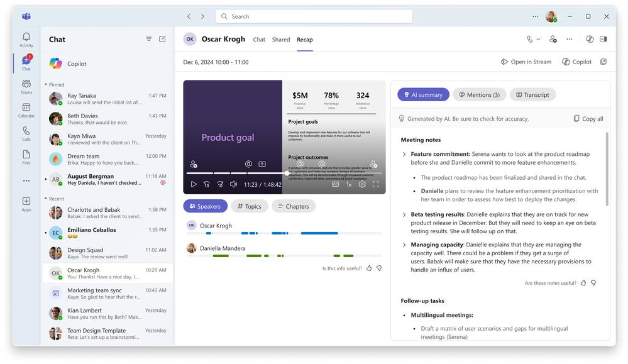Toggle closed captions on the video

pos(335,184)
